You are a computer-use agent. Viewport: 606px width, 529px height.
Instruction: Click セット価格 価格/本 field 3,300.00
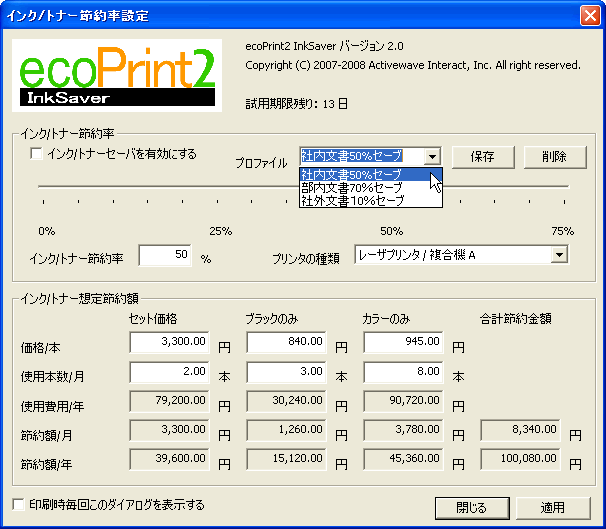169,342
